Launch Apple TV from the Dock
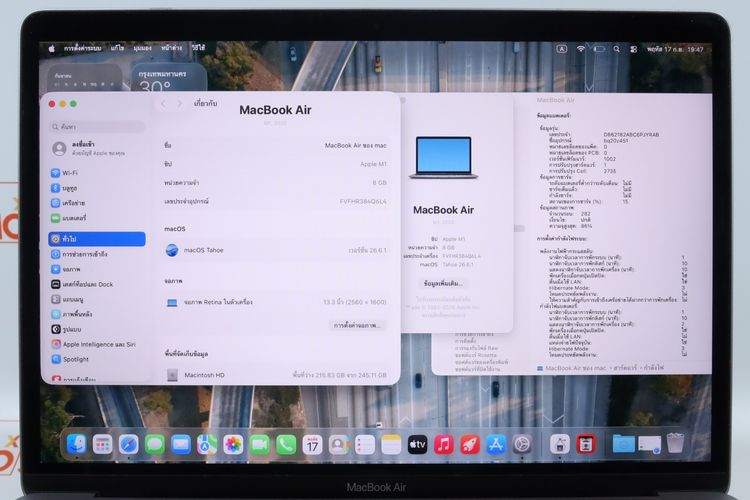This screenshot has height=500, width=750. pos(417,445)
